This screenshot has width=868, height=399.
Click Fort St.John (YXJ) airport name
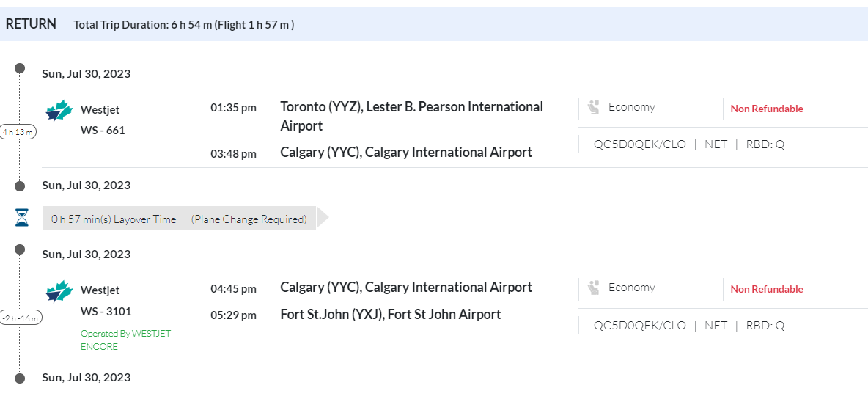[x=391, y=315]
